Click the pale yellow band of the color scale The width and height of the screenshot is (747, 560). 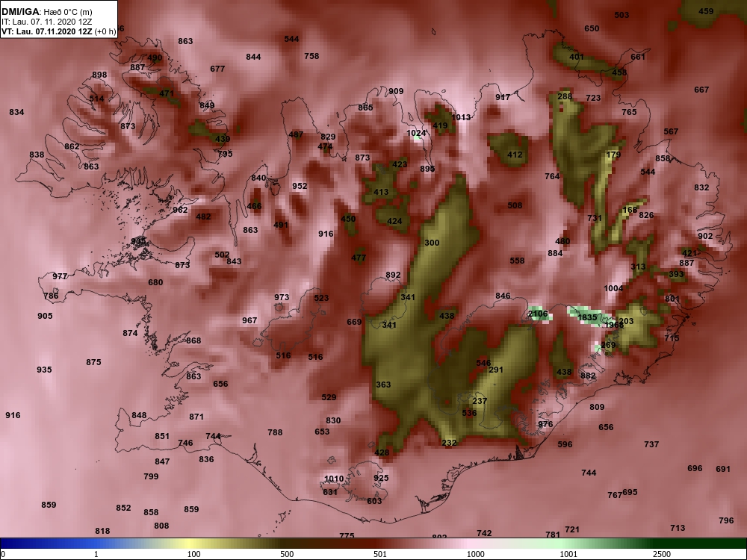190,544
